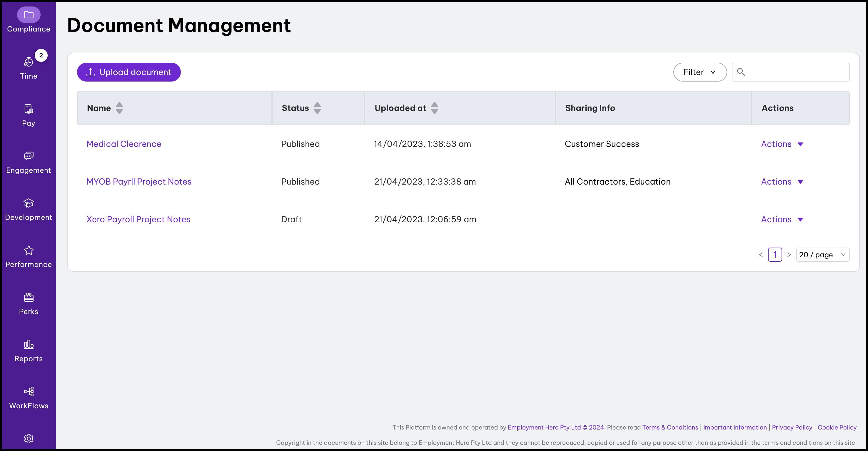Image resolution: width=868 pixels, height=451 pixels.
Task: Sort documents by Name
Action: click(x=120, y=108)
